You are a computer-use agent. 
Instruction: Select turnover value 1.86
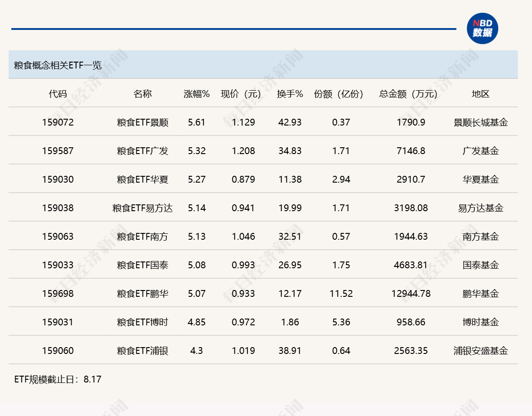290,322
